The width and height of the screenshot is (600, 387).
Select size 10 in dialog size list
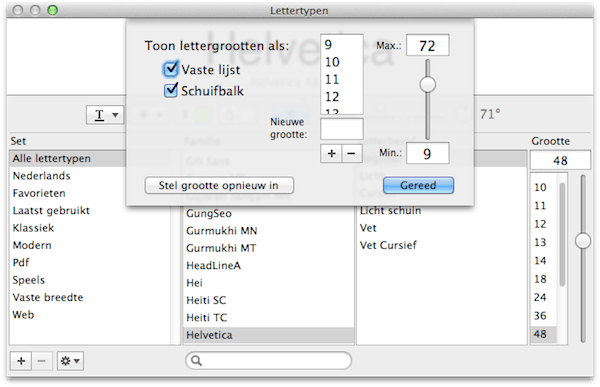pyautogui.click(x=341, y=62)
